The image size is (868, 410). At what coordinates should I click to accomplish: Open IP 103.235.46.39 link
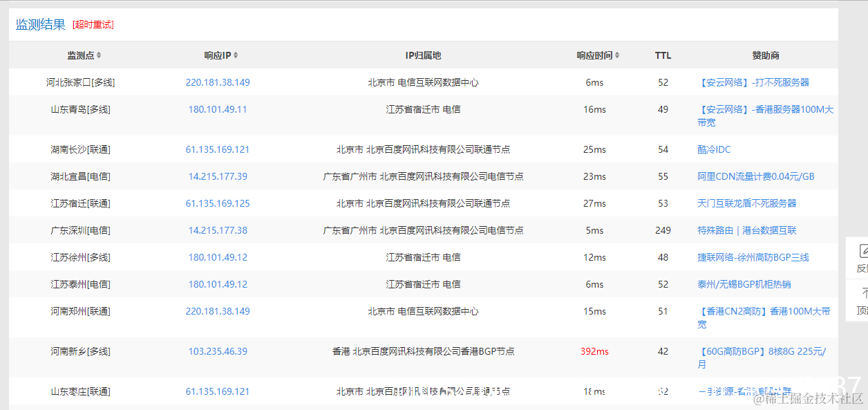coord(218,351)
